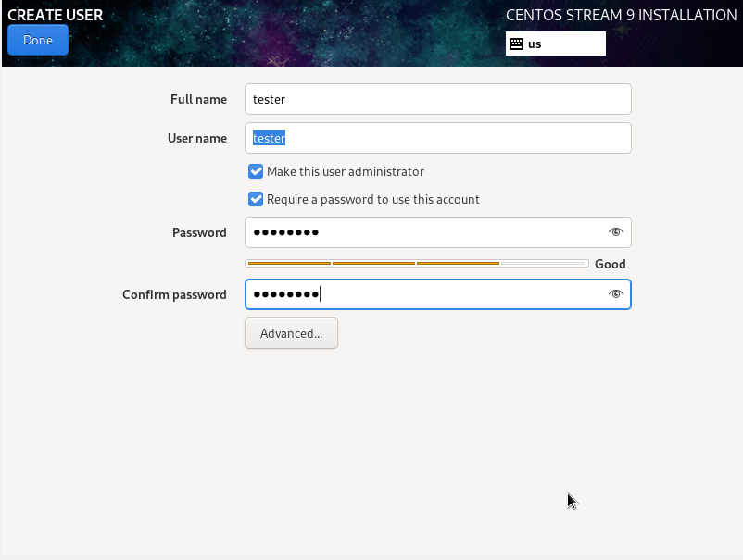Click the Confirm password label
The image size is (743, 560).
pyautogui.click(x=174, y=294)
